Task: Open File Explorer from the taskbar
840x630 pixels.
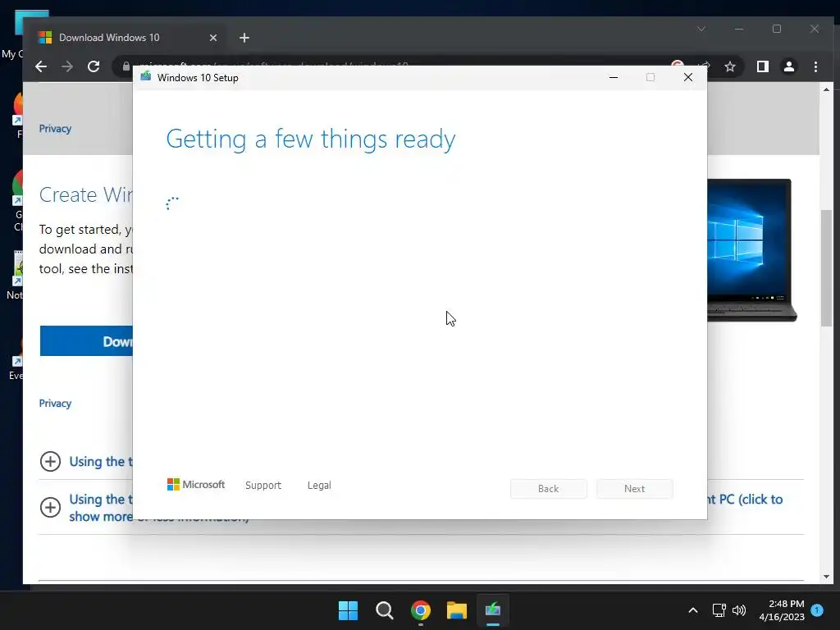Action: click(x=456, y=610)
